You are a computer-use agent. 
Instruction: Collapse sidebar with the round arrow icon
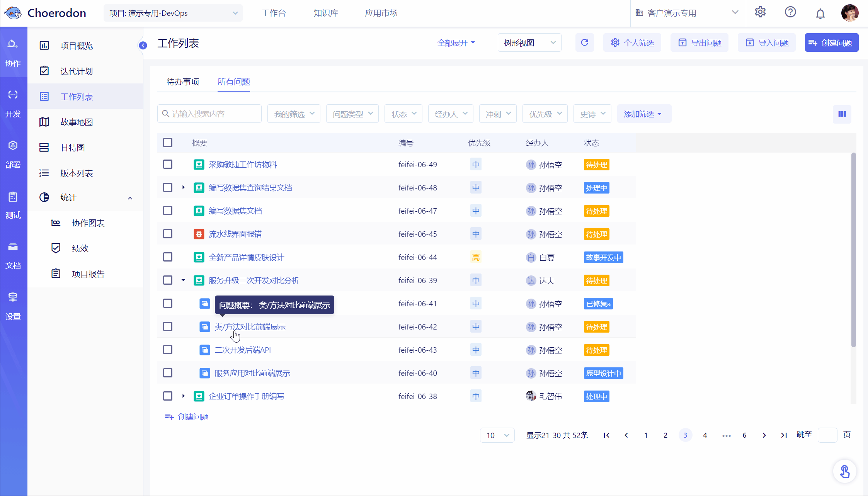[143, 46]
